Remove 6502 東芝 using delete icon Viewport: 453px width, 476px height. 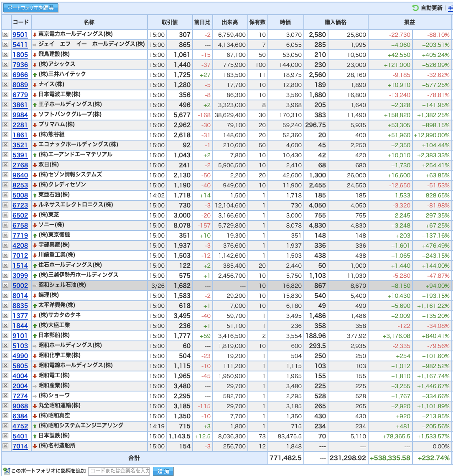(x=5, y=215)
